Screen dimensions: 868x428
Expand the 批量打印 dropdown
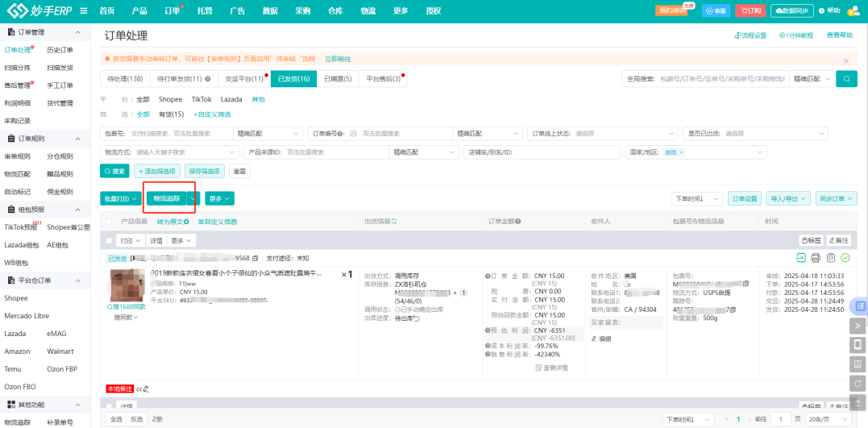pos(121,198)
